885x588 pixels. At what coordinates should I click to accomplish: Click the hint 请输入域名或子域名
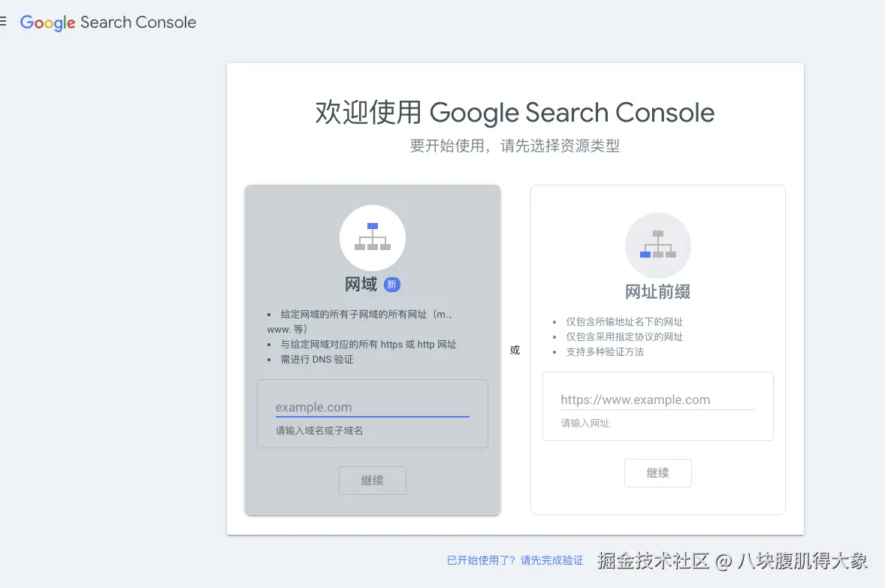point(319,430)
